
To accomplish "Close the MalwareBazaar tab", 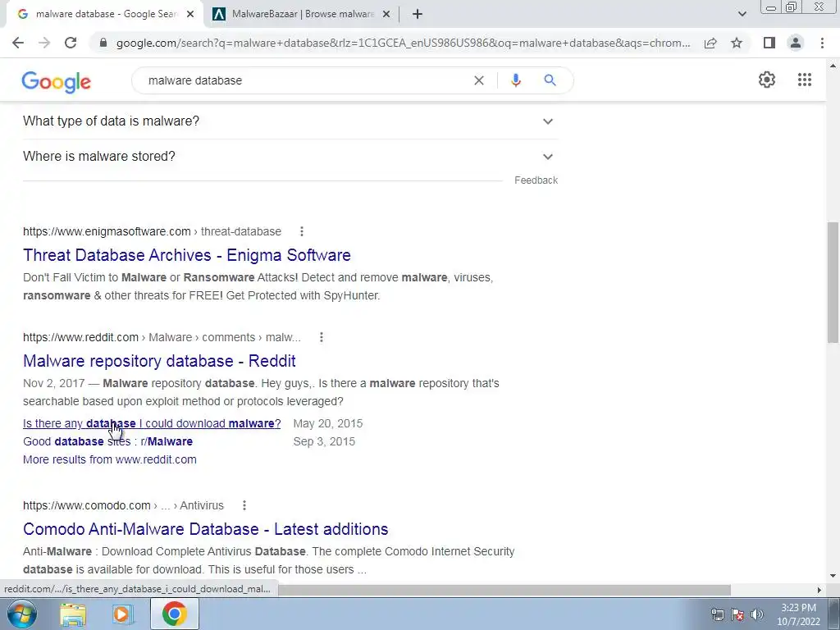I will (x=386, y=15).
